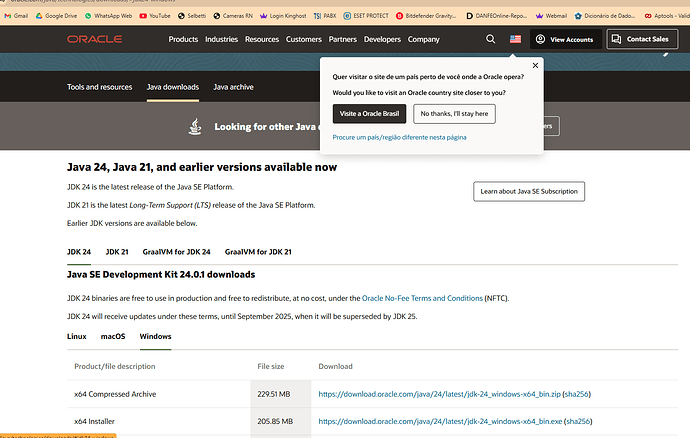Switch to GraalVM for JDK 21 tab
Viewport: 690px width, 438px height.
(258, 252)
